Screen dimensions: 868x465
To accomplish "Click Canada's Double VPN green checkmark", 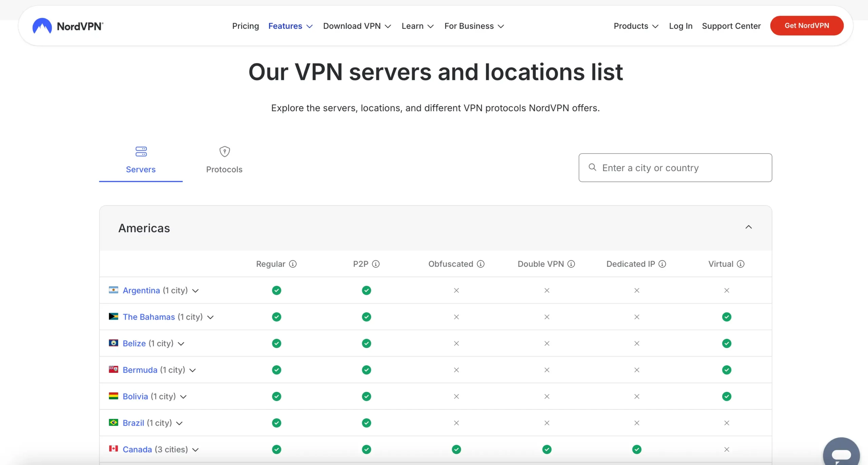I will pyautogui.click(x=547, y=449).
